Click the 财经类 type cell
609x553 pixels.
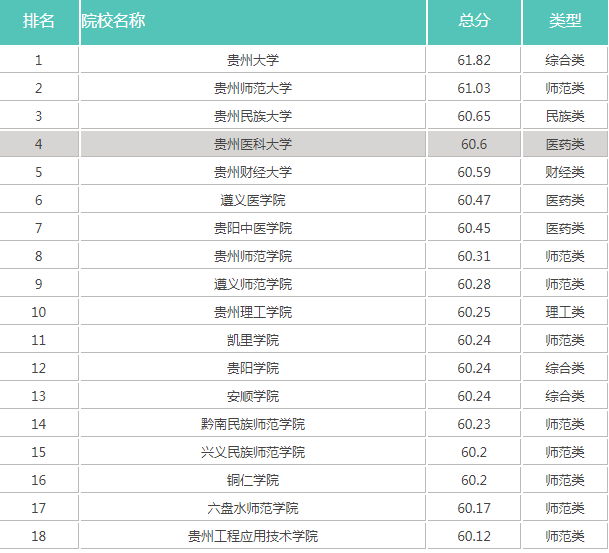(x=565, y=172)
